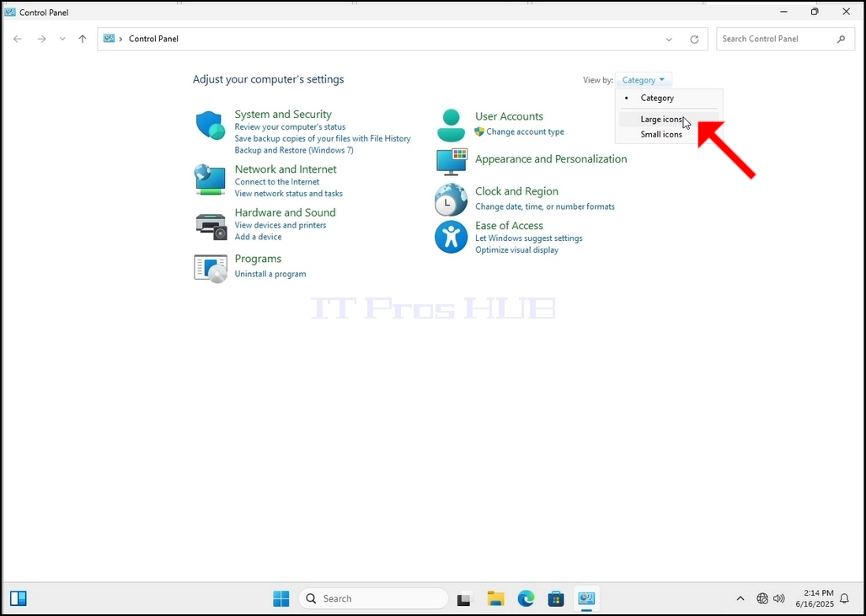Open Task View on the taskbar
Image resolution: width=866 pixels, height=616 pixels.
[x=464, y=599]
